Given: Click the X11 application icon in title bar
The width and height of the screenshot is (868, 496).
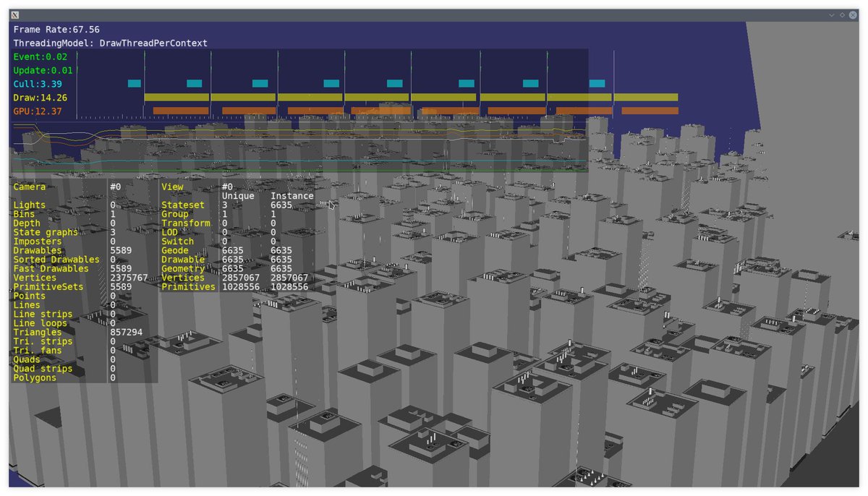Looking at the screenshot, I should click(15, 15).
